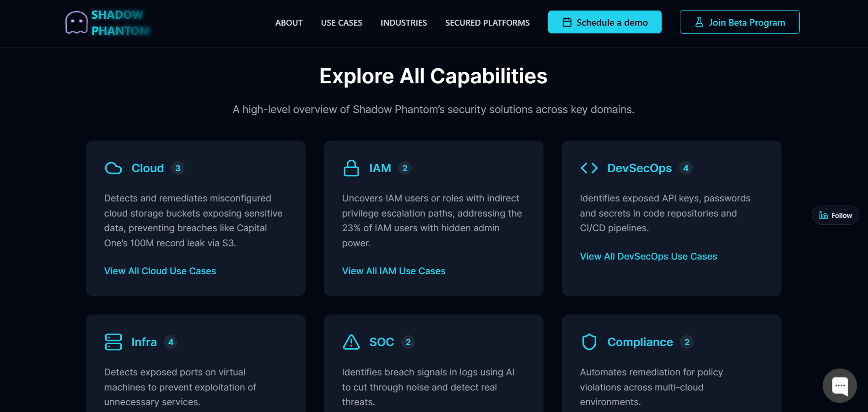
Task: Click the Join Beta Program button
Action: 739,22
